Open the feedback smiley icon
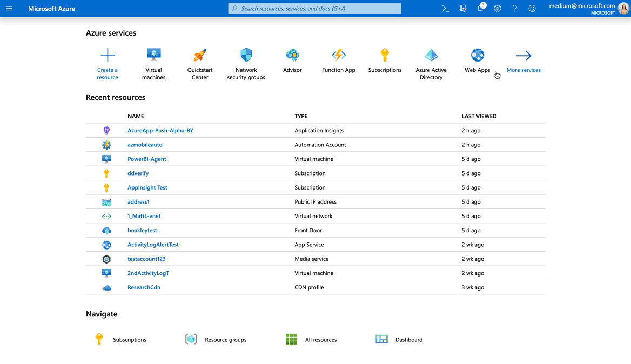 (532, 9)
